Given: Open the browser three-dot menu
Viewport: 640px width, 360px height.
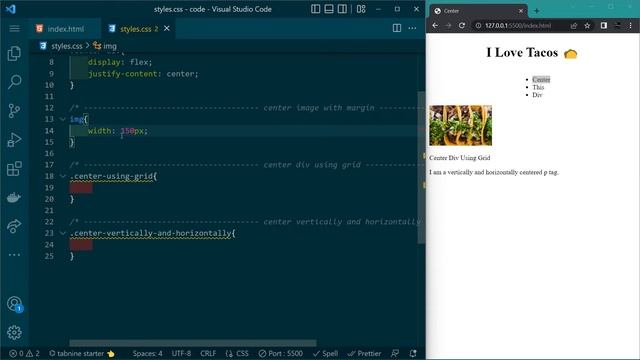Looking at the screenshot, I should (631, 25).
